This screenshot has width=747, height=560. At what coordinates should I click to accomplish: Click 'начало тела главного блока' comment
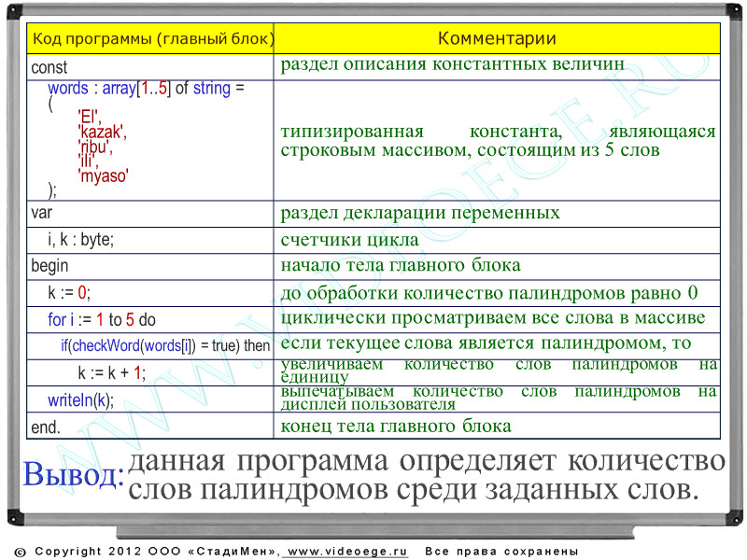click(x=401, y=265)
